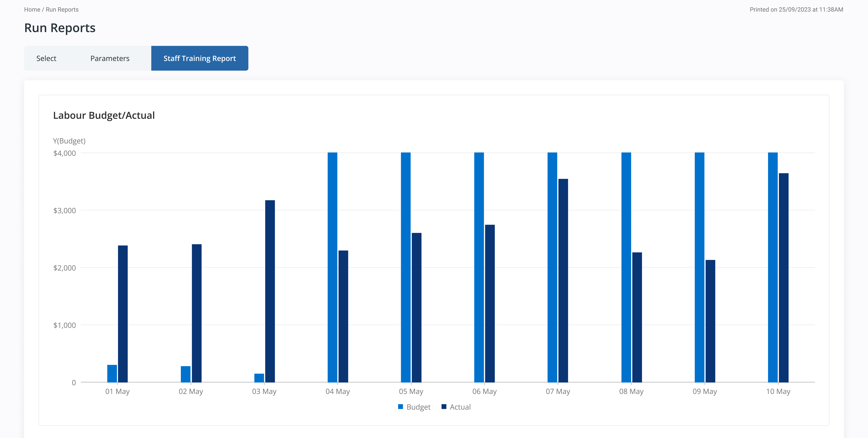Select the 01 May Budget bar
This screenshot has width=868, height=438.
[112, 373]
